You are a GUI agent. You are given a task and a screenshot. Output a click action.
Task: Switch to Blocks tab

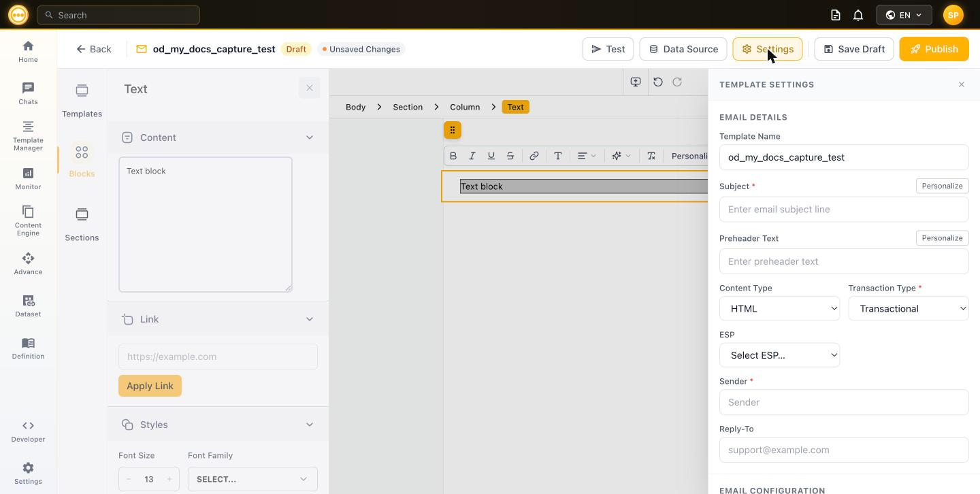click(x=82, y=161)
